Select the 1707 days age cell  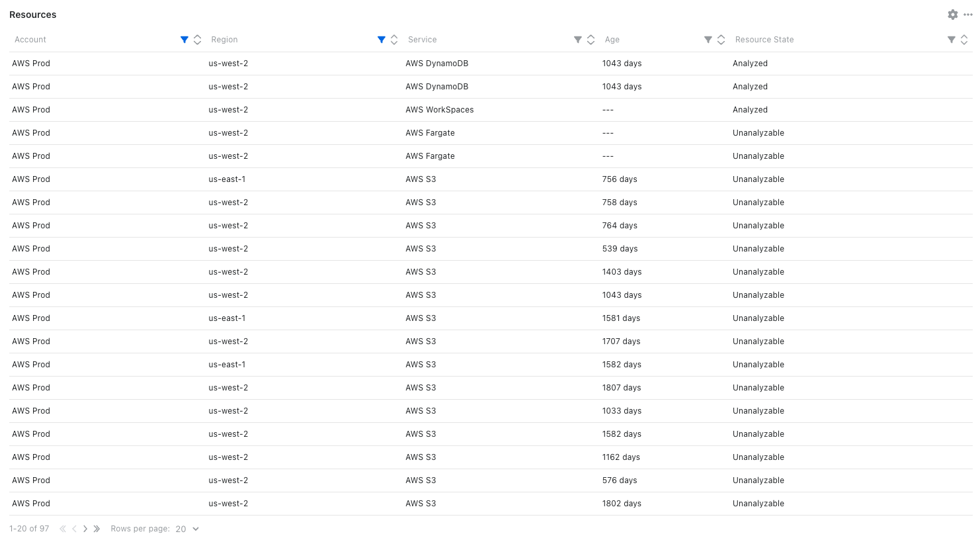[621, 341]
